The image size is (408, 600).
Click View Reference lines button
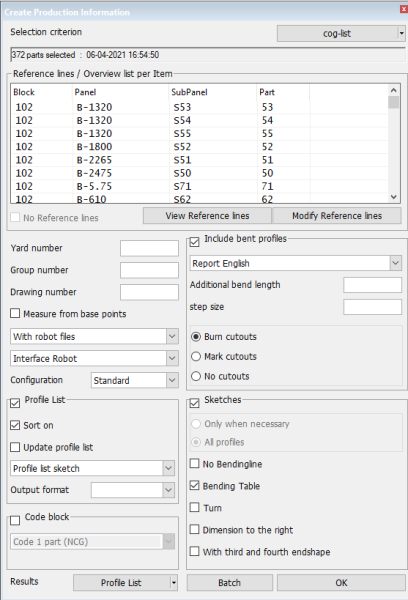pyautogui.click(x=207, y=216)
